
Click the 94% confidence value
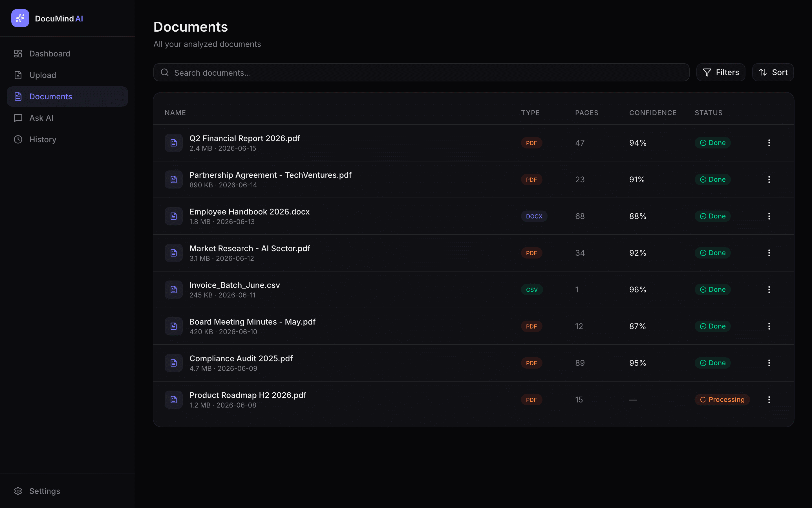point(637,143)
